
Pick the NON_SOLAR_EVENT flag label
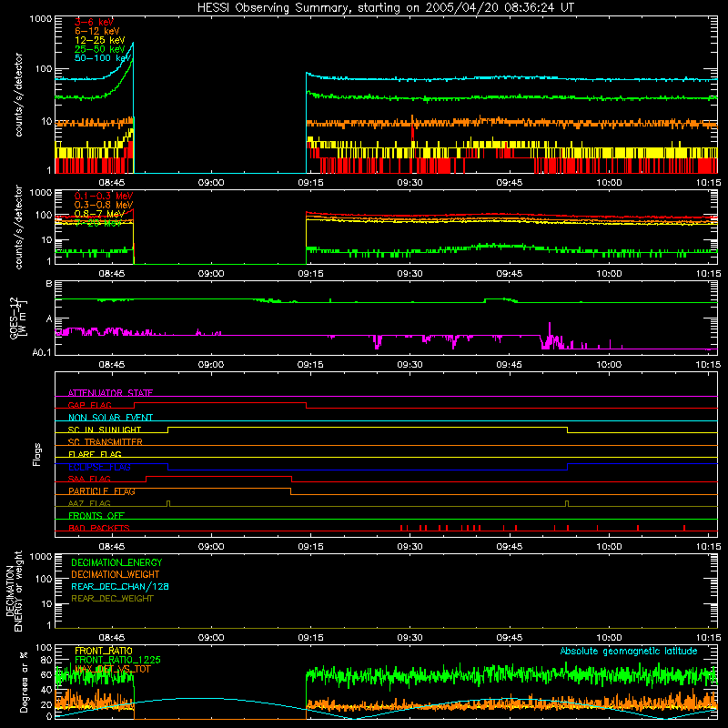tap(110, 418)
